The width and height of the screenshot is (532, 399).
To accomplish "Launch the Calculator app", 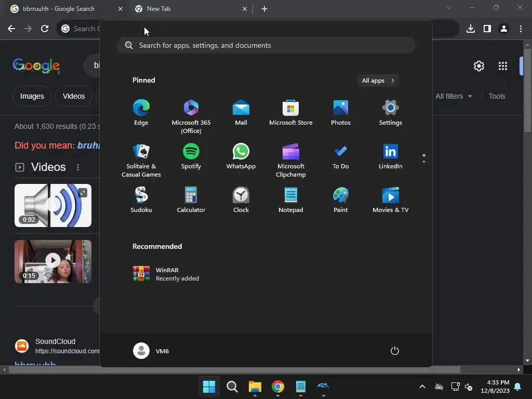I will click(191, 200).
